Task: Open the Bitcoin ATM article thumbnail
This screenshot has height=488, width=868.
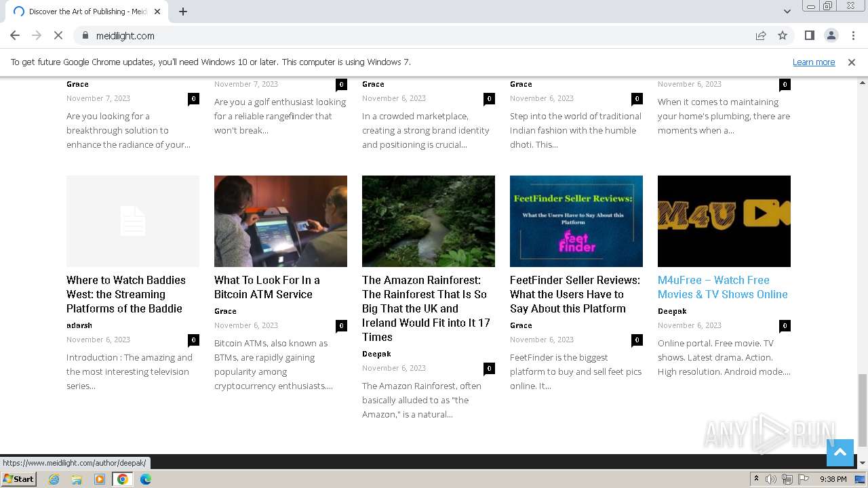Action: pos(281,221)
